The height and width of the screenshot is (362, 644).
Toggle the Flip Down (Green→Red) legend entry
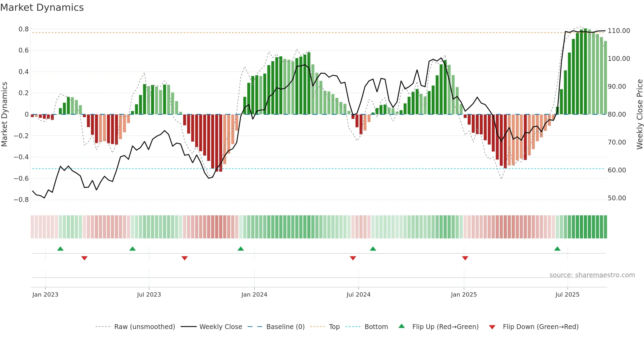534,327
